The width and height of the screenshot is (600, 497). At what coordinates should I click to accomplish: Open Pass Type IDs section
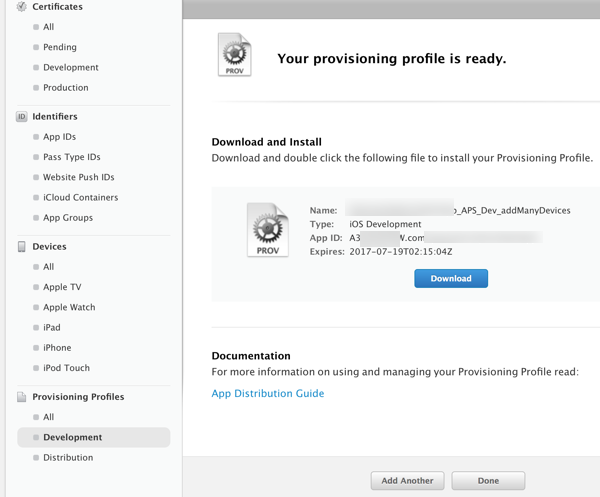tap(71, 157)
